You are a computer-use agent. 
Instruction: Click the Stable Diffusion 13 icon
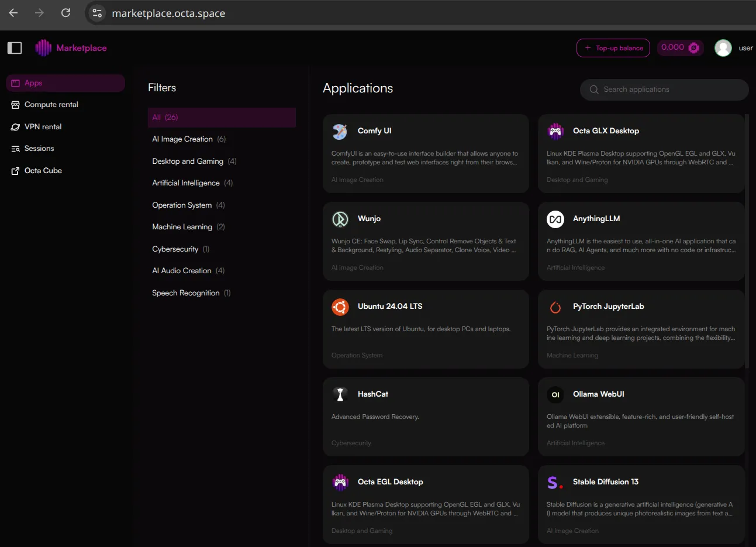[x=555, y=482]
